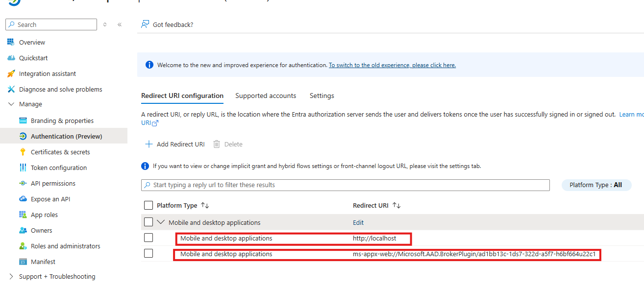644x289 pixels.
Task: Toggle the select-all checkbox beside Platform Type header
Action: 149,205
